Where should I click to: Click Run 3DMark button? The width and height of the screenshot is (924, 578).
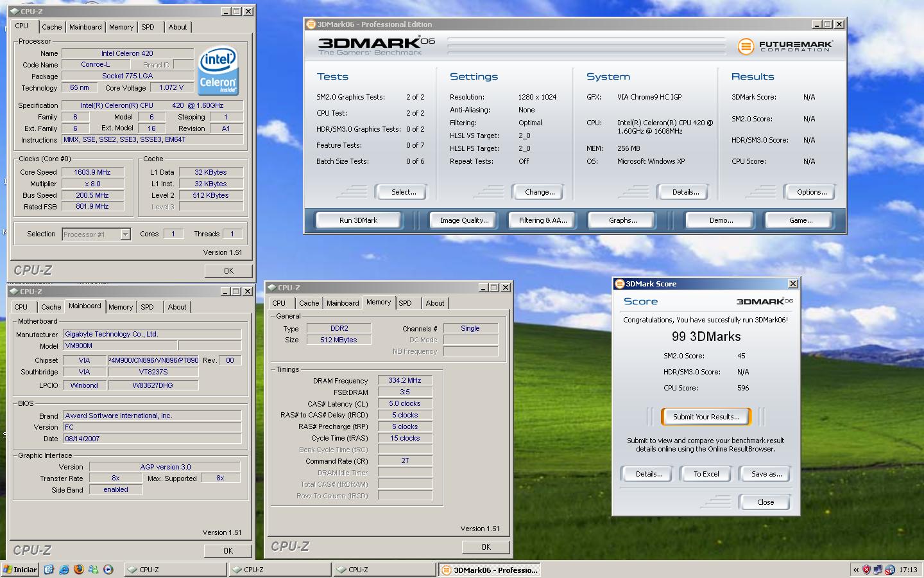coord(358,220)
